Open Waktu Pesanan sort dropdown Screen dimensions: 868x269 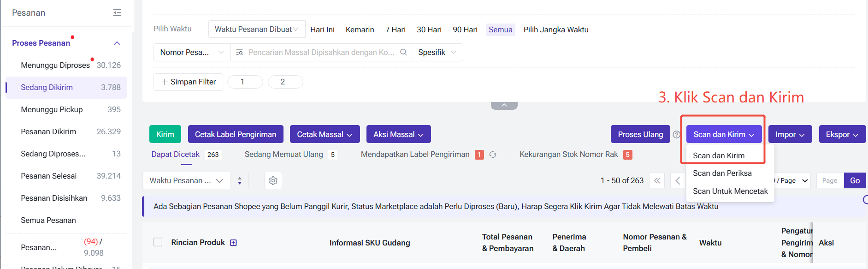tap(187, 180)
